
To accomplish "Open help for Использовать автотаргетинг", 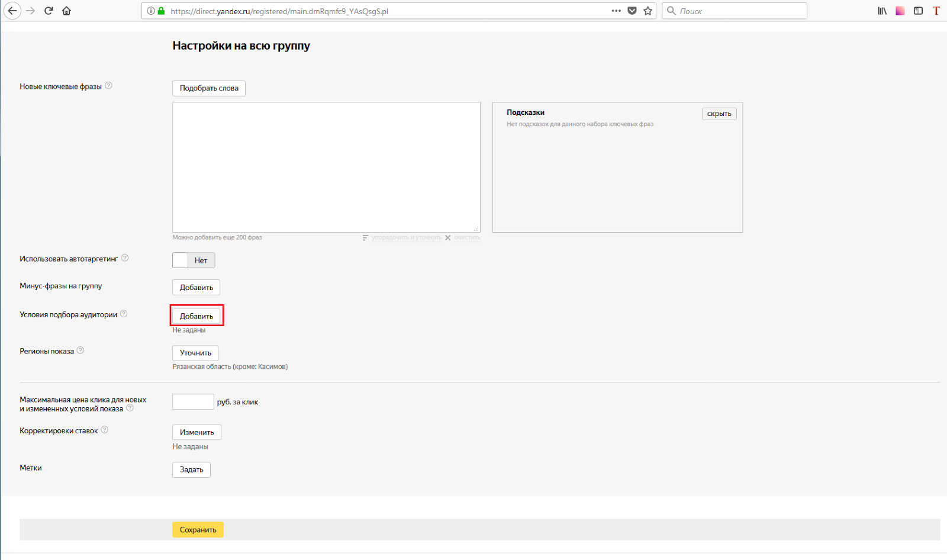I will click(x=125, y=258).
